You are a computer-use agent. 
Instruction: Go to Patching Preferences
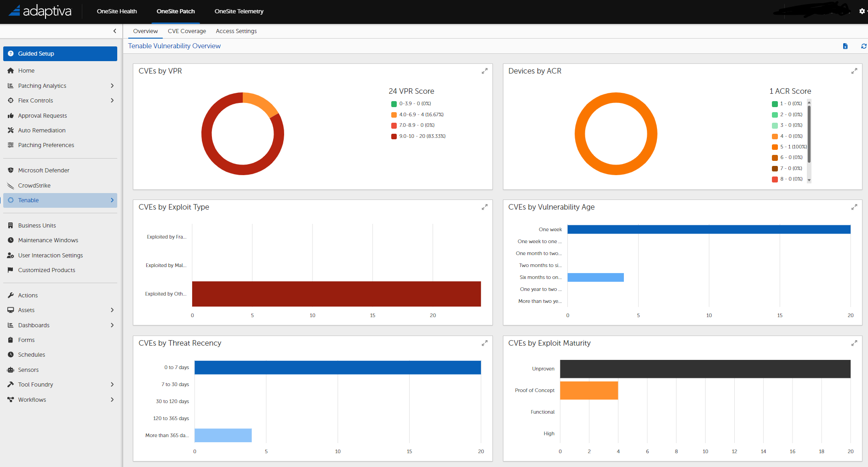46,145
